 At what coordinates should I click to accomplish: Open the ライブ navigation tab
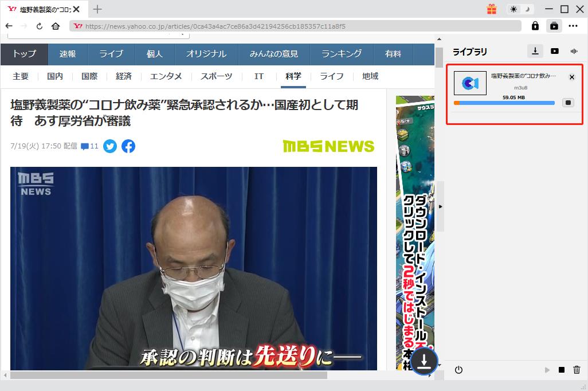(x=111, y=54)
